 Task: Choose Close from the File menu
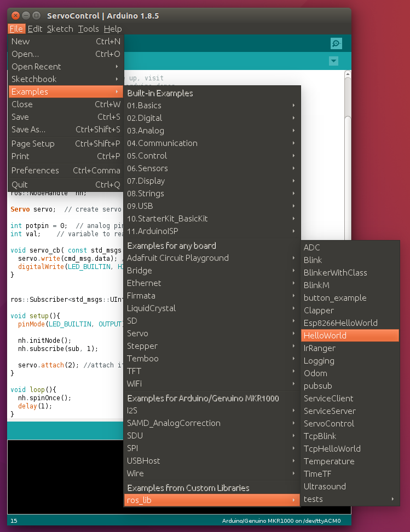click(x=66, y=104)
